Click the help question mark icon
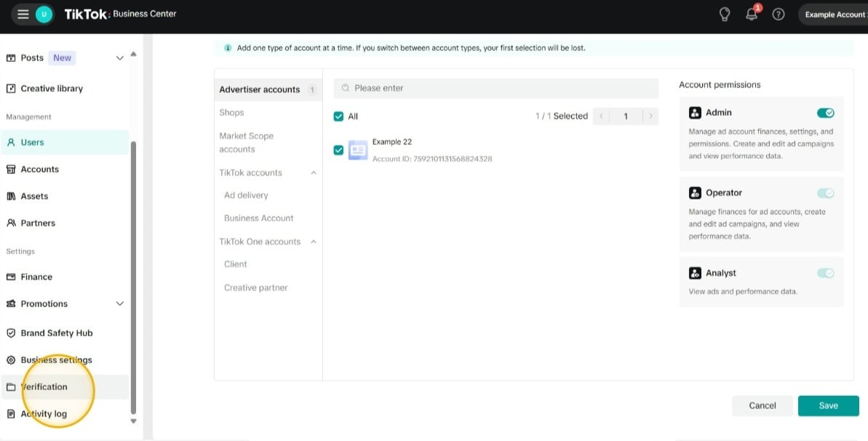The width and height of the screenshot is (868, 441). (x=779, y=15)
